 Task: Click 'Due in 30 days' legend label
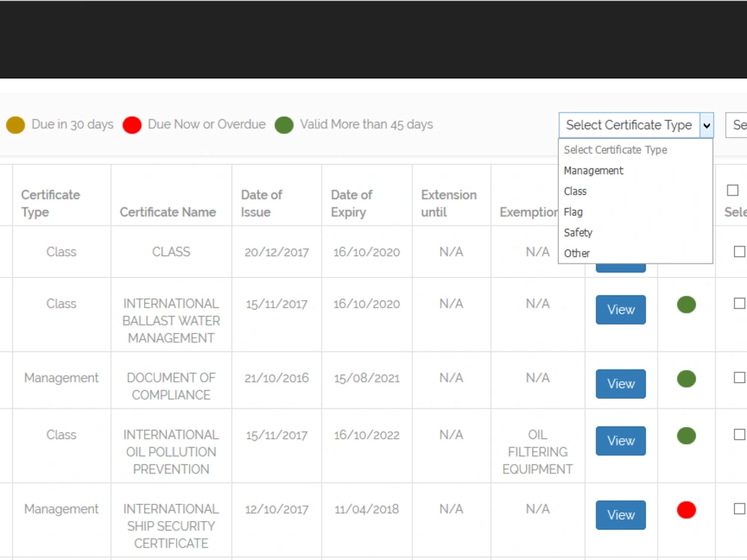[72, 124]
